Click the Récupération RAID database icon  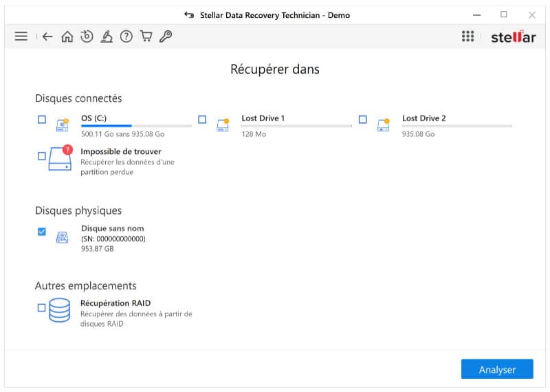coord(60,309)
